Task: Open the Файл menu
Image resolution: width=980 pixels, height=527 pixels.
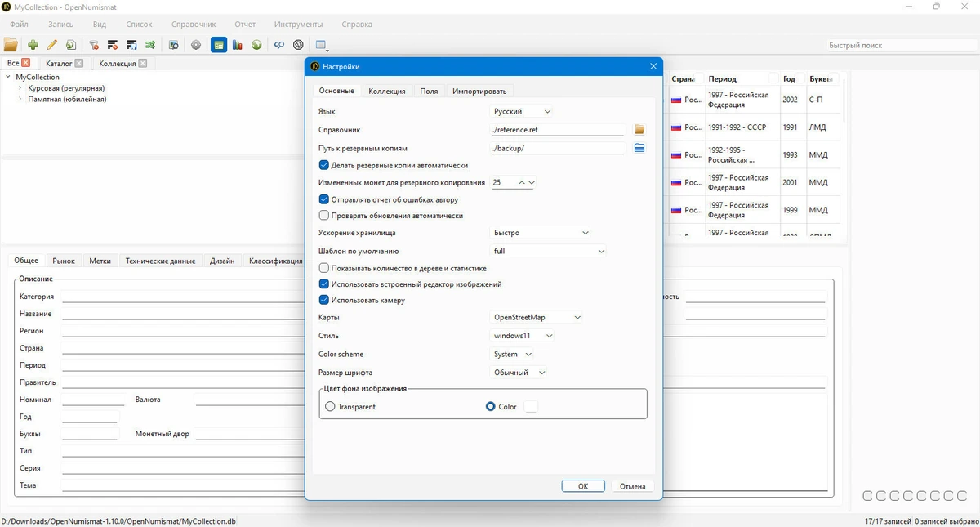Action: point(19,25)
